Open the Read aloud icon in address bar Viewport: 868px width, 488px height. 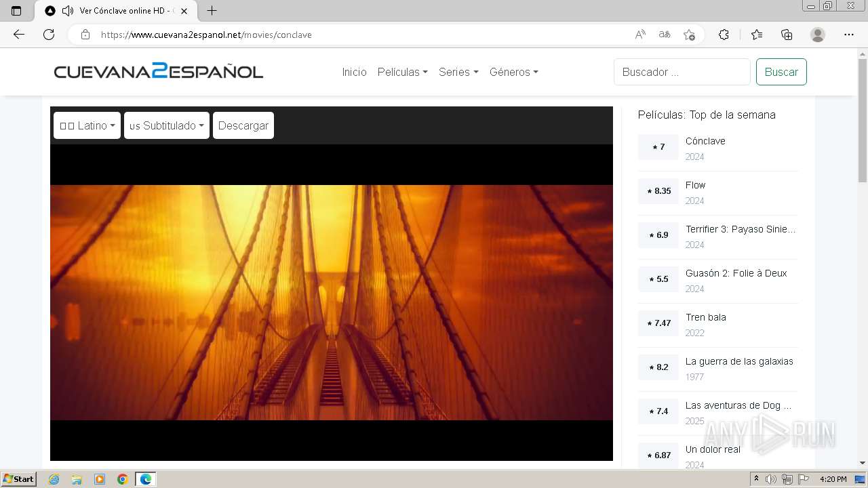pyautogui.click(x=640, y=35)
